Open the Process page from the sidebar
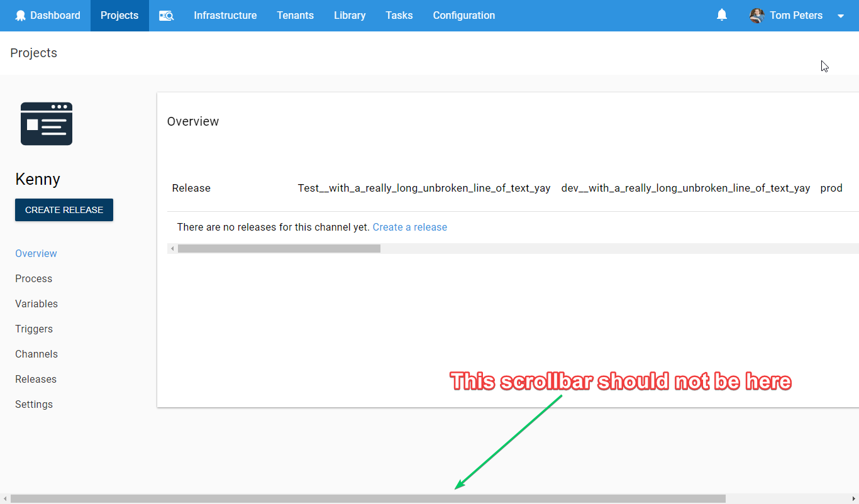 pos(33,278)
